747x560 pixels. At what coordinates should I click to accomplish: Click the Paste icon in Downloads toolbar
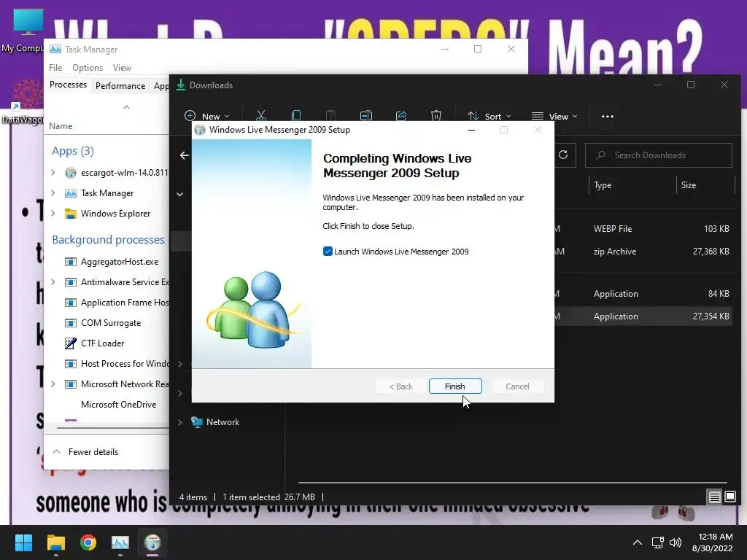330,116
